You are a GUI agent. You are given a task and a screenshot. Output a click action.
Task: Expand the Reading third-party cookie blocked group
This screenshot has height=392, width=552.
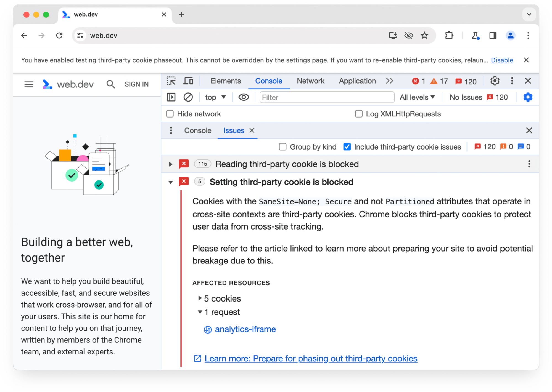point(170,164)
